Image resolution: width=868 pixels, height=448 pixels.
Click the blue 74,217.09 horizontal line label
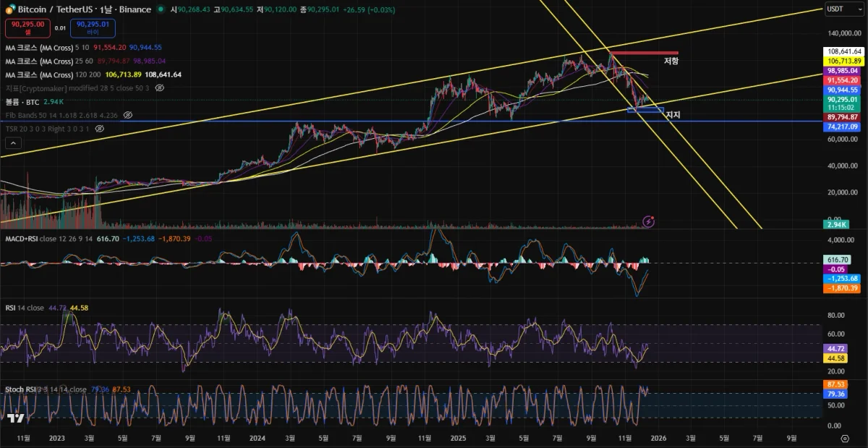(843, 126)
